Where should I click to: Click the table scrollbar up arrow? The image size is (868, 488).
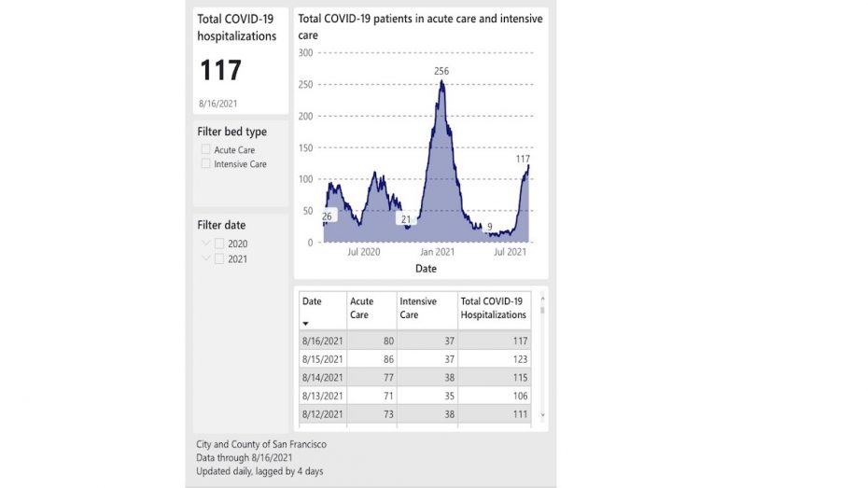[x=541, y=296]
